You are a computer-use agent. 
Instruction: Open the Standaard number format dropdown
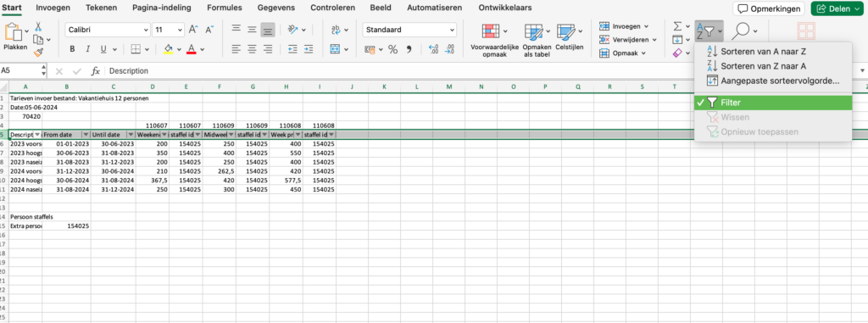click(x=453, y=30)
